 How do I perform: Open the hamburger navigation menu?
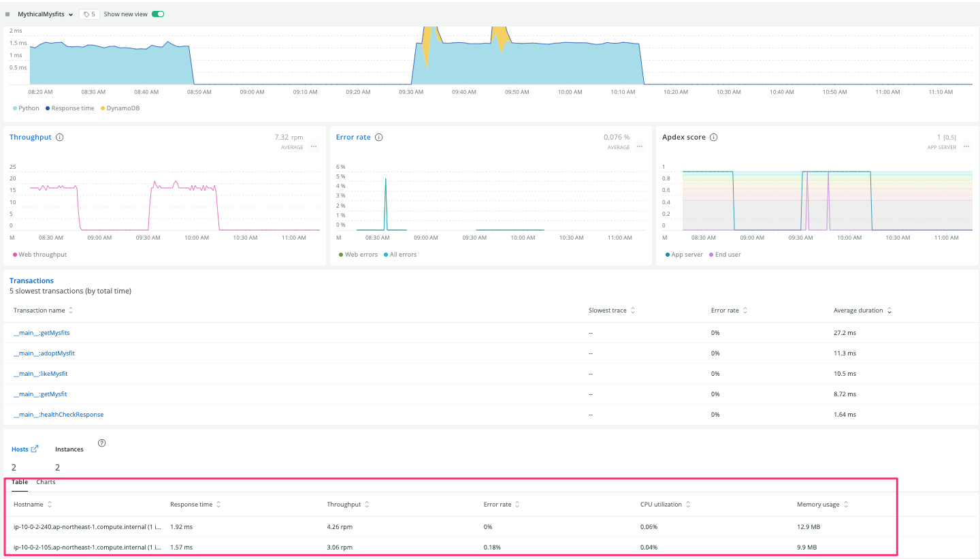pyautogui.click(x=7, y=14)
